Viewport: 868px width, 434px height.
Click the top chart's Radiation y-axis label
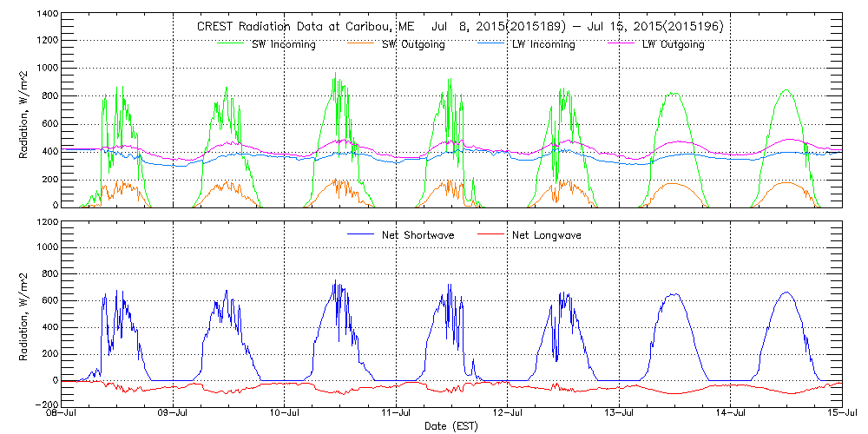click(x=24, y=111)
